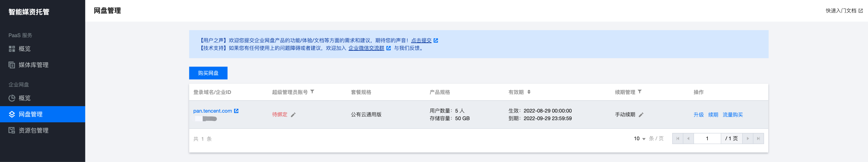
Task: Open 企业网盘 概览 sidebar item
Action: [43, 98]
